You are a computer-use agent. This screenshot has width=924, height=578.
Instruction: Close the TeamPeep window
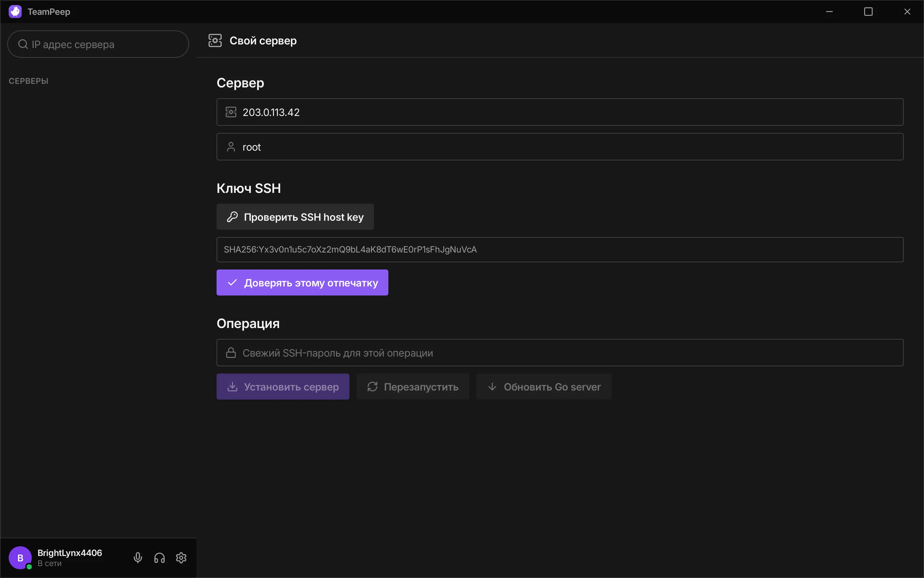pyautogui.click(x=907, y=12)
